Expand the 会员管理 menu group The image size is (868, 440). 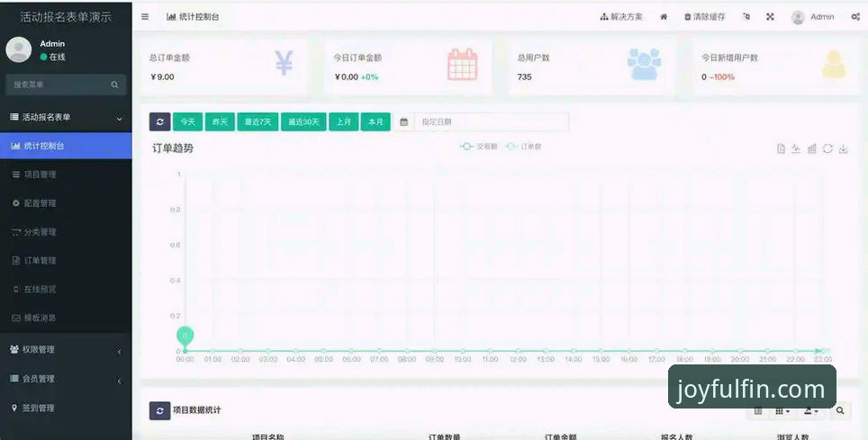66,379
